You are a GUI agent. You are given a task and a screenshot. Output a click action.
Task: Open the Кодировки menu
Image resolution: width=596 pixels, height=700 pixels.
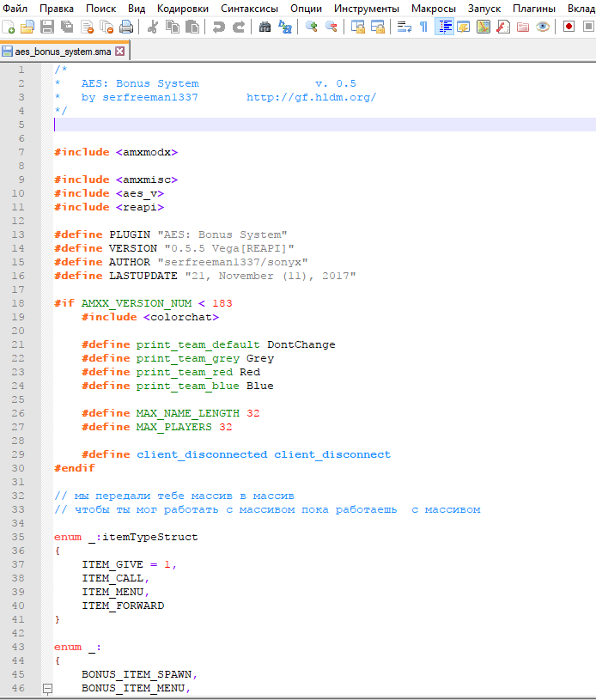point(183,9)
